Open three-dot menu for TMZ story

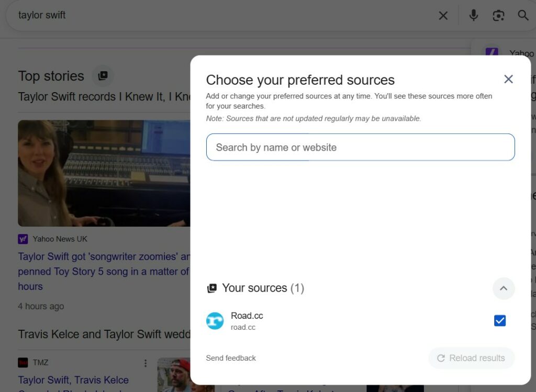click(146, 363)
